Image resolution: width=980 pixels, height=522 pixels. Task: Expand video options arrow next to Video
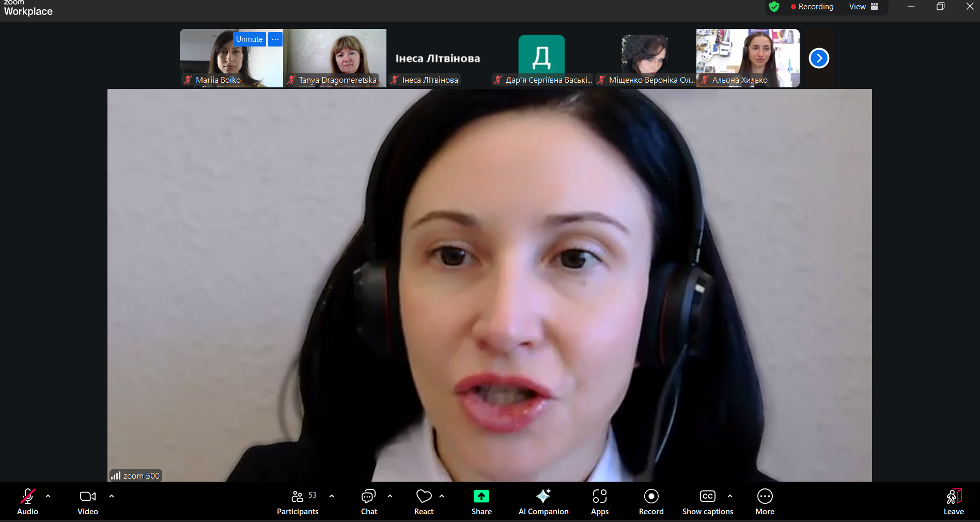coord(112,496)
